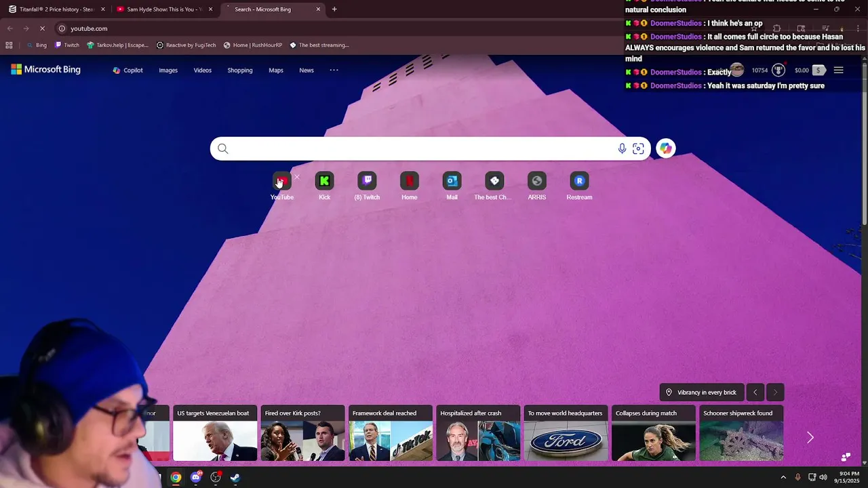Screen dimensions: 868x488
Task: Remove the YouTube tile with the X
Action: [x=296, y=177]
